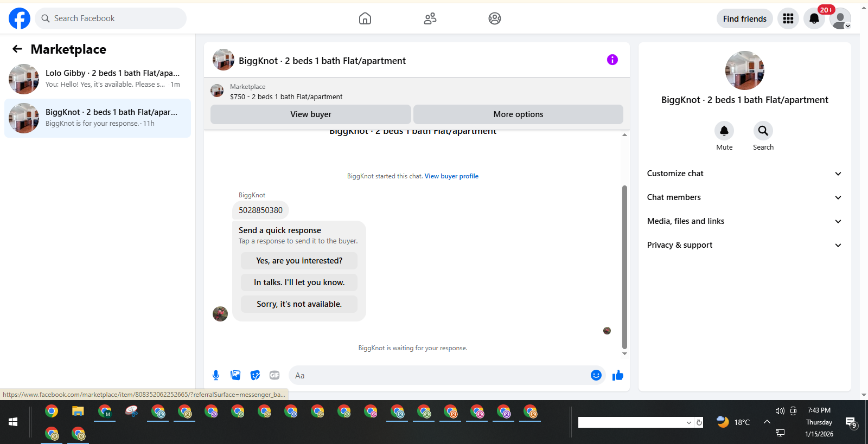Click the listing photo in the right panel
Image resolution: width=868 pixels, height=444 pixels.
[x=745, y=70]
